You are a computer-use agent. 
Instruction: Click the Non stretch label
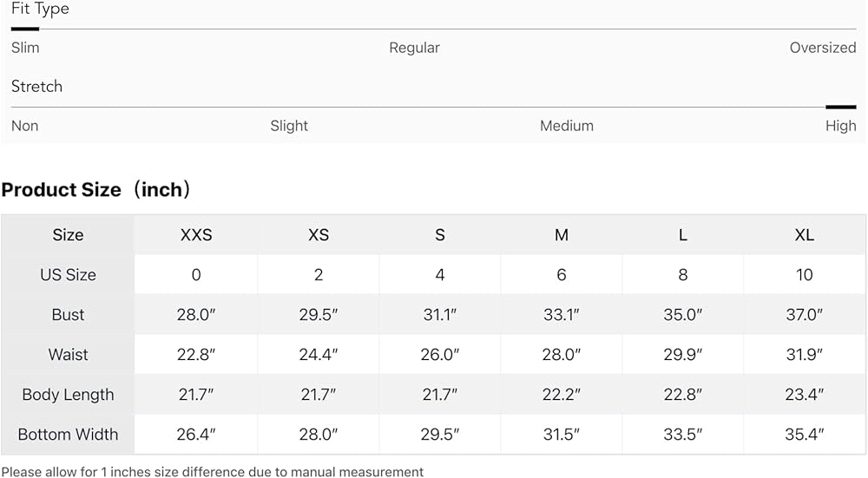click(x=25, y=126)
